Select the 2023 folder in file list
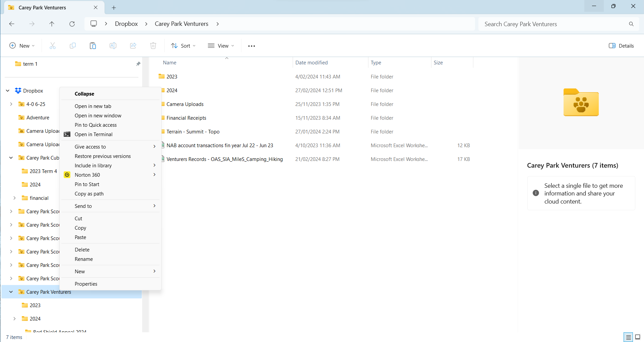 click(x=172, y=77)
